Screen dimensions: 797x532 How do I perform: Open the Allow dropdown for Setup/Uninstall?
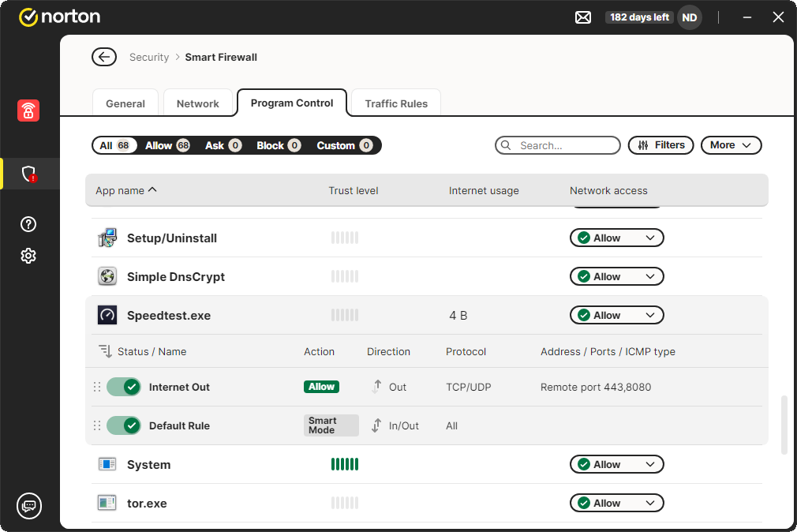[616, 238]
